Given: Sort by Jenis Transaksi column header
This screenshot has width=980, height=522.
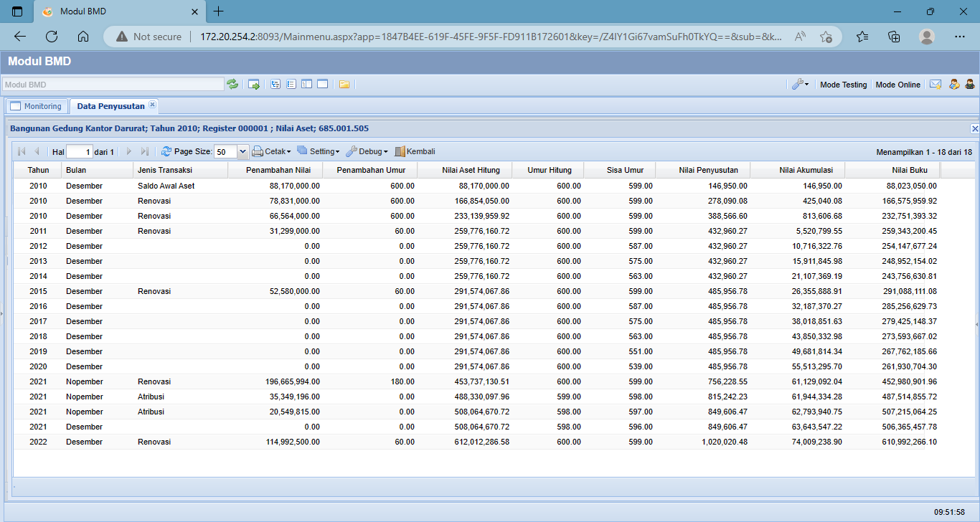Looking at the screenshot, I should point(180,170).
